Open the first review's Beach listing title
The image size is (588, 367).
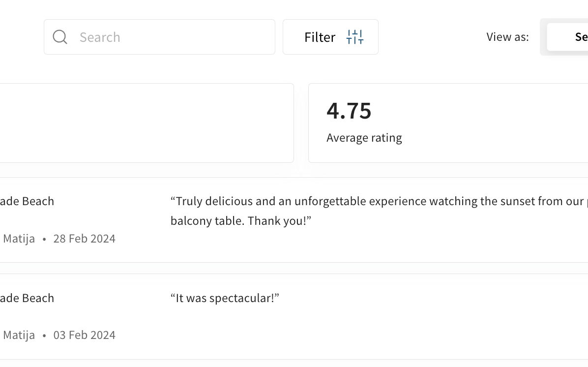(27, 201)
